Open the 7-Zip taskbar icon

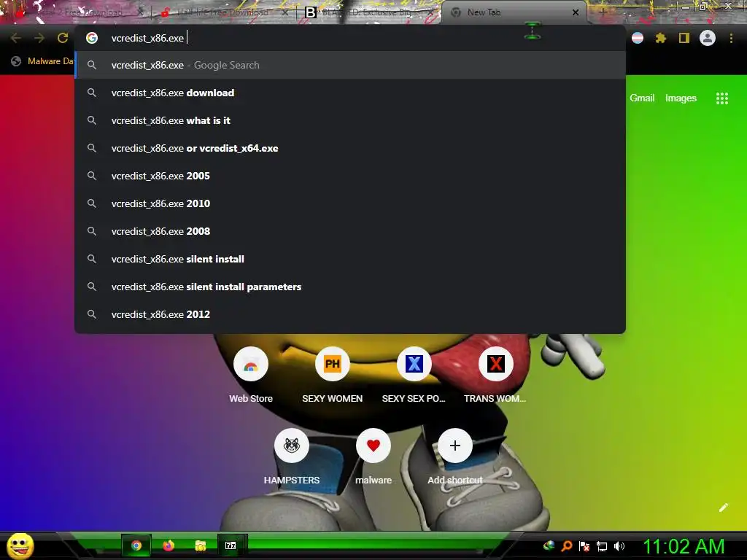point(231,545)
